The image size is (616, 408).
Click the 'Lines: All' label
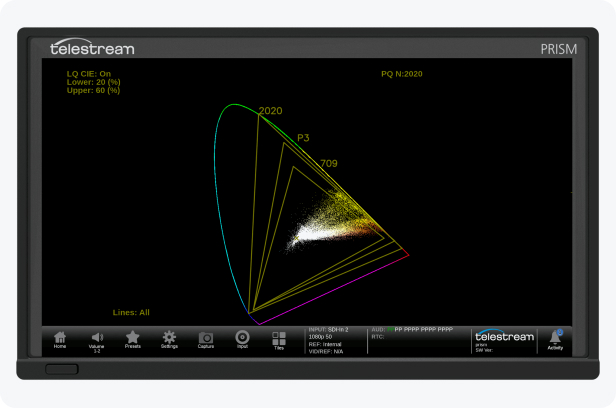[131, 313]
